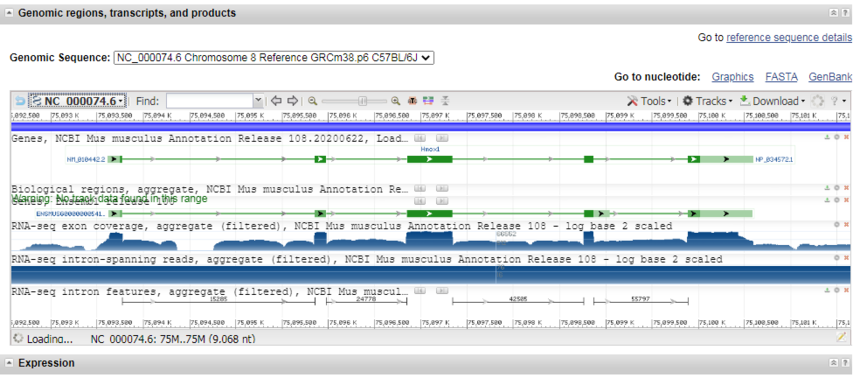Image resolution: width=860 pixels, height=378 pixels.
Task: Go to next feature in Biological regions track
Action: point(442,188)
